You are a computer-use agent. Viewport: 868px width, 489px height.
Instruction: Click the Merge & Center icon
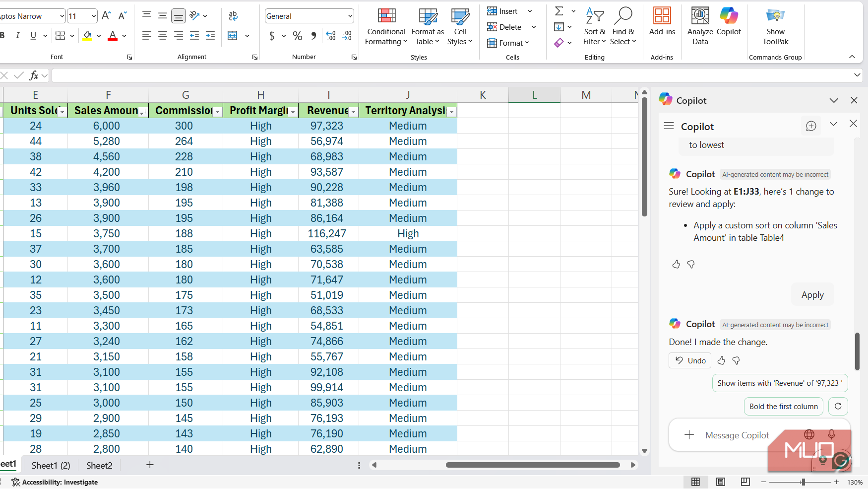(233, 36)
